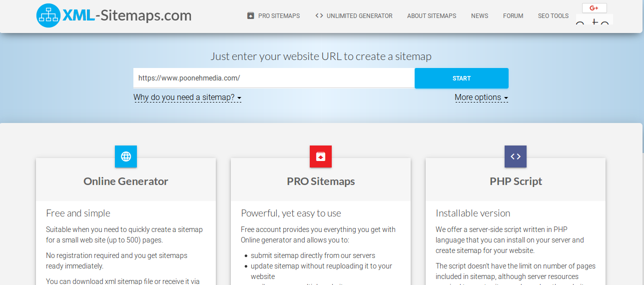Click the "PHP Script" card heading
The width and height of the screenshot is (644, 285).
pos(516,181)
